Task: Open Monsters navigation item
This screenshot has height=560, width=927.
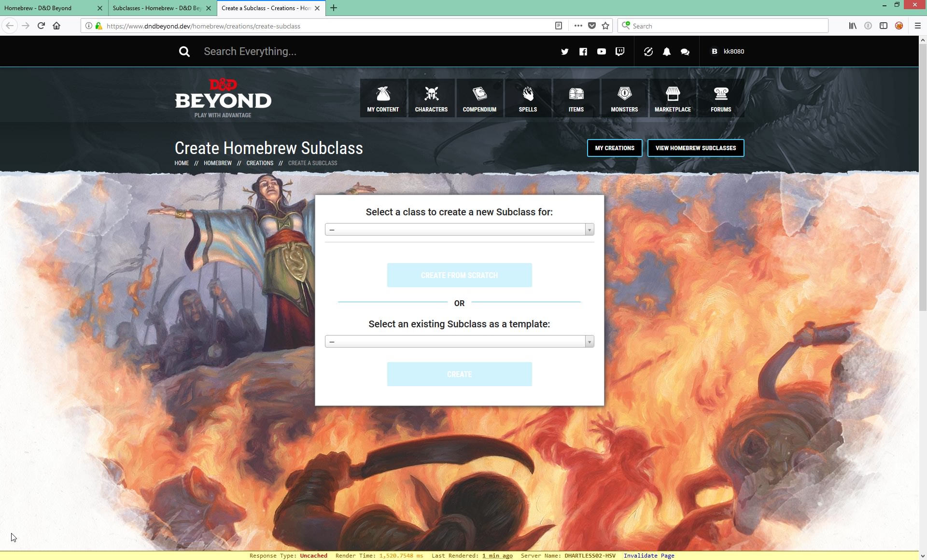Action: click(x=624, y=98)
